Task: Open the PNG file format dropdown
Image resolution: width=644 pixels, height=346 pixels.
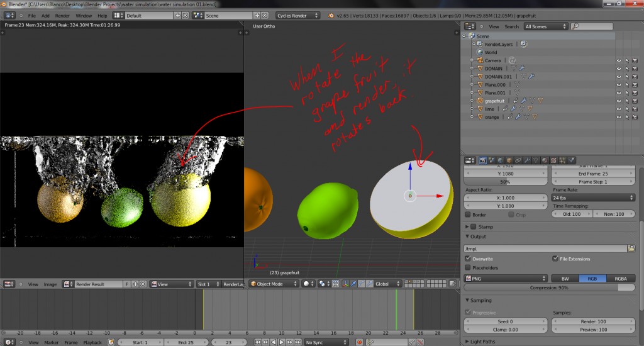Action: [506, 278]
